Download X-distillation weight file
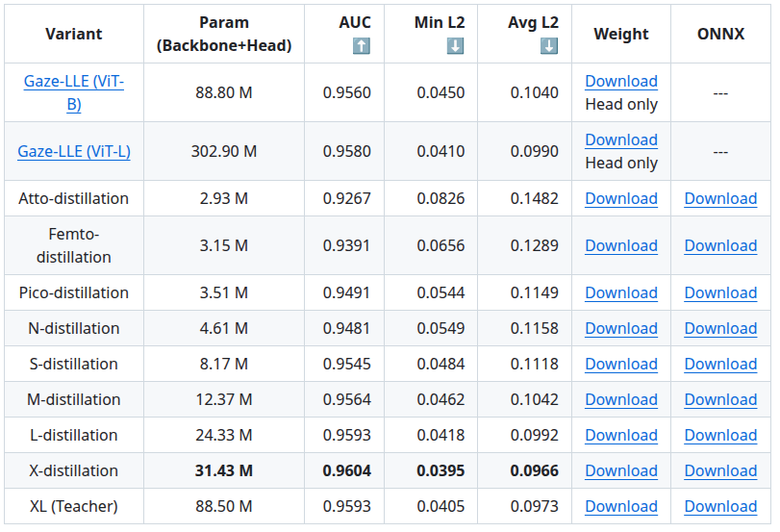The image size is (780, 532). [x=621, y=471]
